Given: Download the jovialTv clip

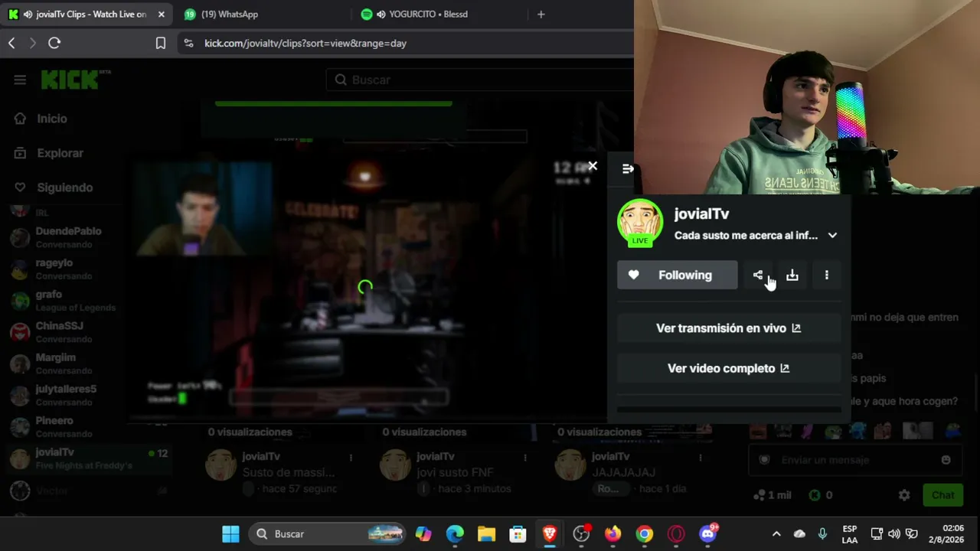Looking at the screenshot, I should click(x=792, y=275).
